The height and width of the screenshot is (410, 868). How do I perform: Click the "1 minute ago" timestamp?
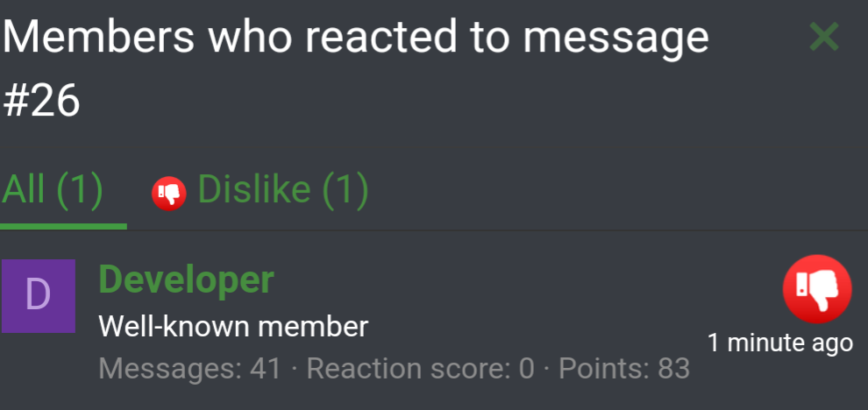pyautogui.click(x=780, y=343)
